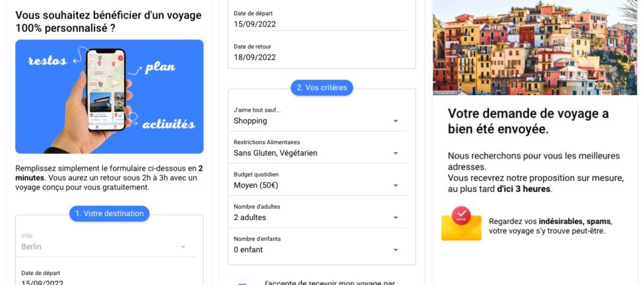Click the 'Sans Gluten, Végétarien' value
644x285 pixels.
pos(275,153)
